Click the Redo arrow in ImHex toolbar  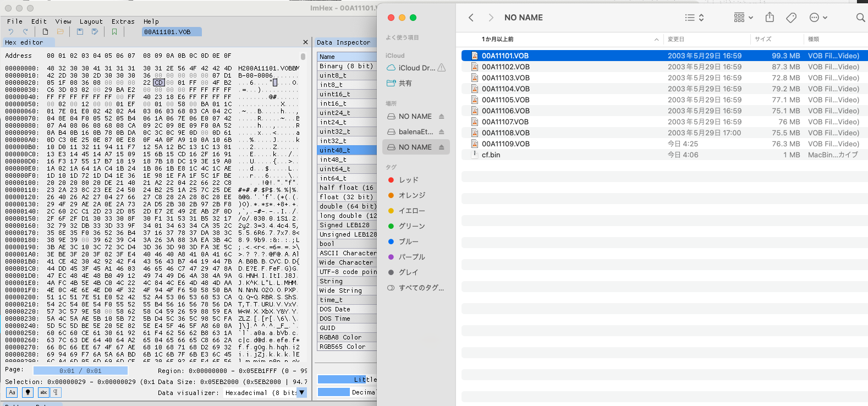coord(25,32)
